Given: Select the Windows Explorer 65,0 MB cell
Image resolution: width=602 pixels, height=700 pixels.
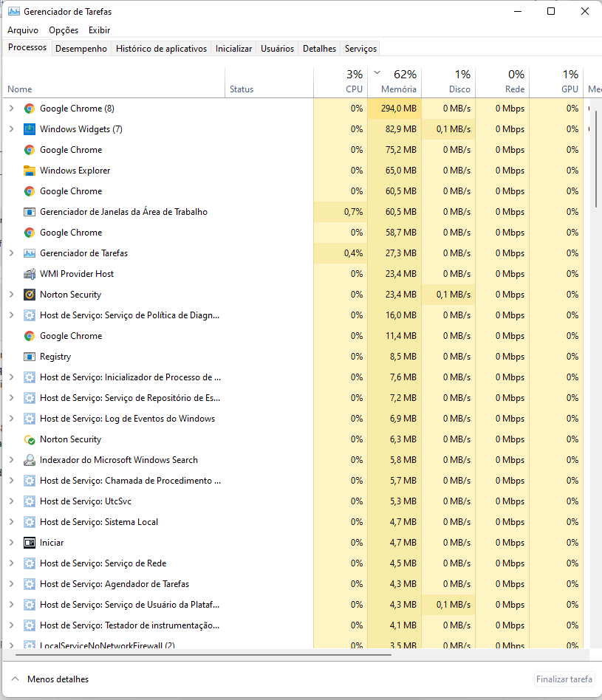Looking at the screenshot, I should [394, 171].
